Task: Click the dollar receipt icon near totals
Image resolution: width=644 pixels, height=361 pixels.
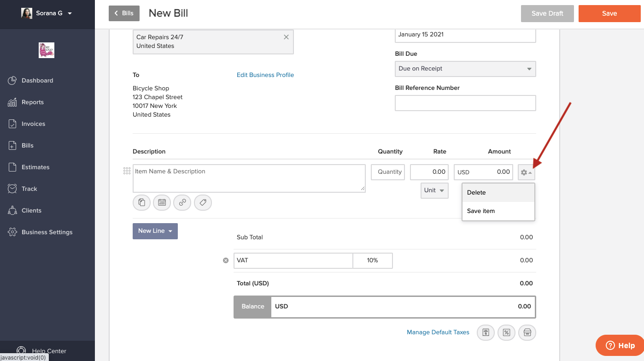Action: (x=486, y=332)
